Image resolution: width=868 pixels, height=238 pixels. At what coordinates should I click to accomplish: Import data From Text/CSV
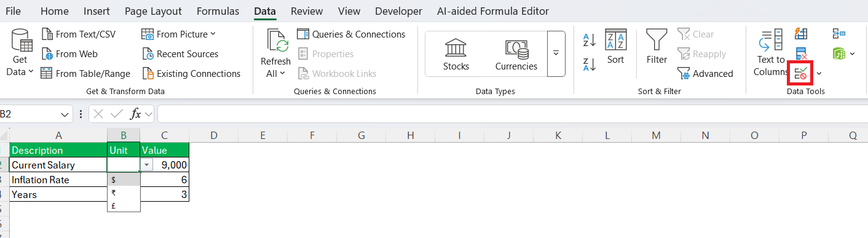78,34
